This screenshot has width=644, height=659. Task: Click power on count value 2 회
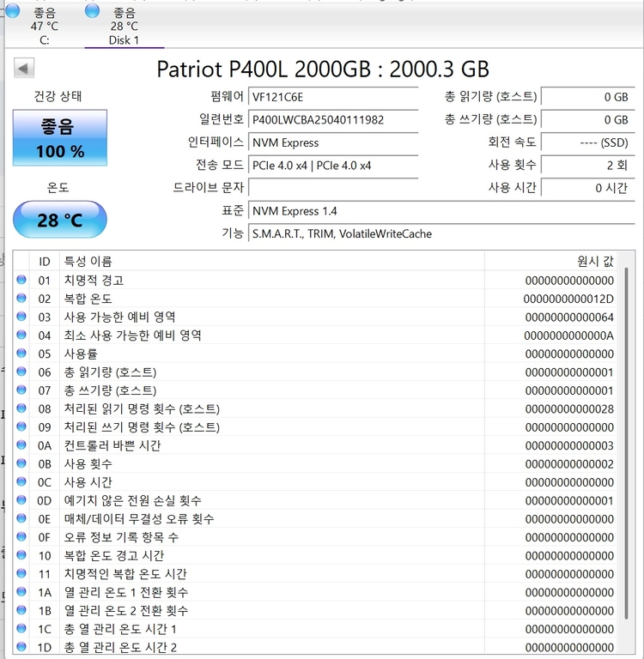click(x=587, y=165)
